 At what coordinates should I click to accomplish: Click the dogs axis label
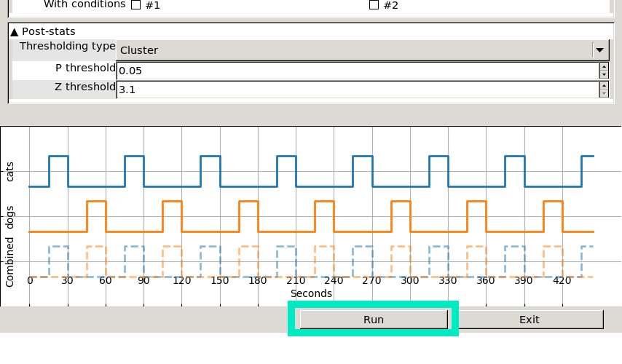pyautogui.click(x=10, y=217)
